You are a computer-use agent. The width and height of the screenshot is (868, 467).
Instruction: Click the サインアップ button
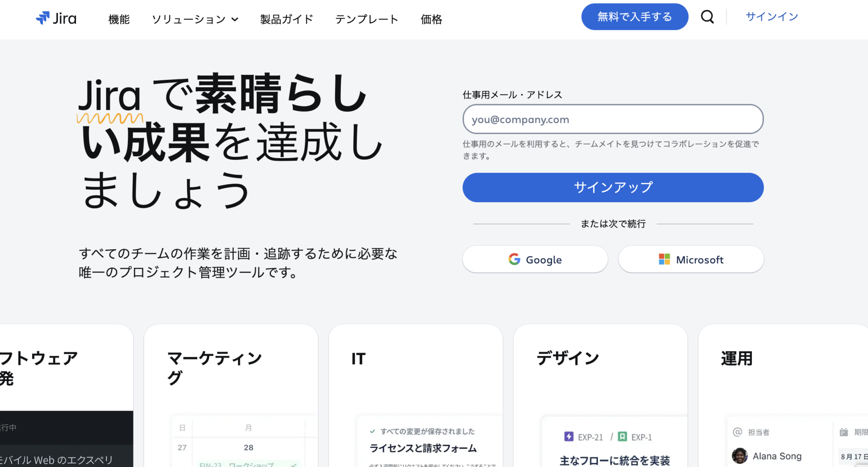(613, 187)
